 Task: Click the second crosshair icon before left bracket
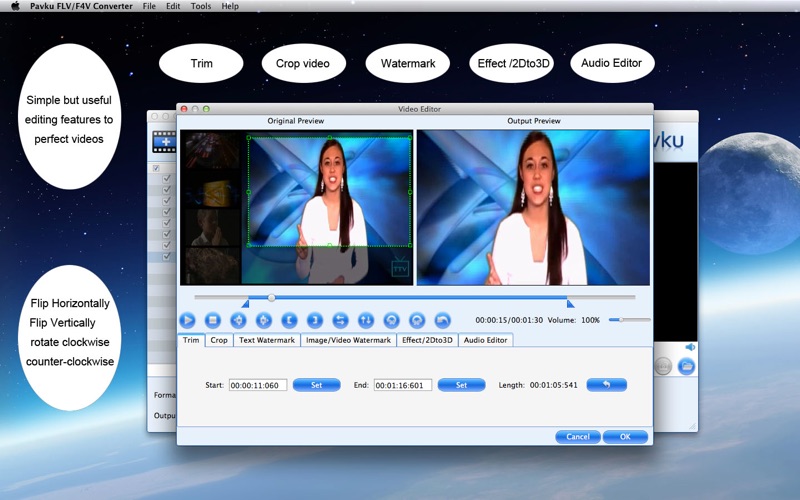(264, 320)
